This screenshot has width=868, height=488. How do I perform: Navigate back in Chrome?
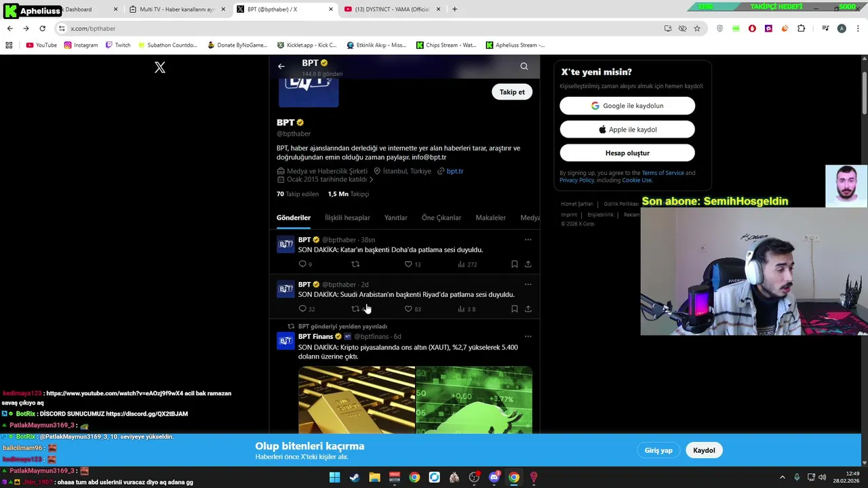(x=9, y=28)
